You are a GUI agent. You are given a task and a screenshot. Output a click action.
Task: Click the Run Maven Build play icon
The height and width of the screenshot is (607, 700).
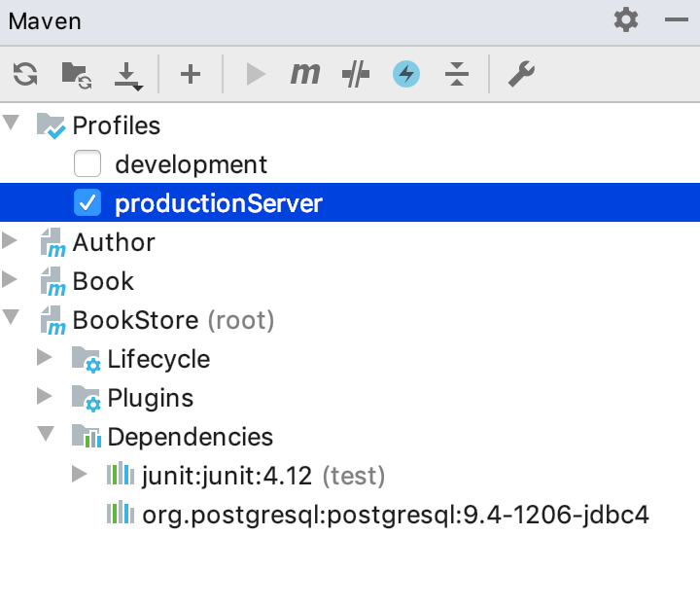[x=256, y=74]
